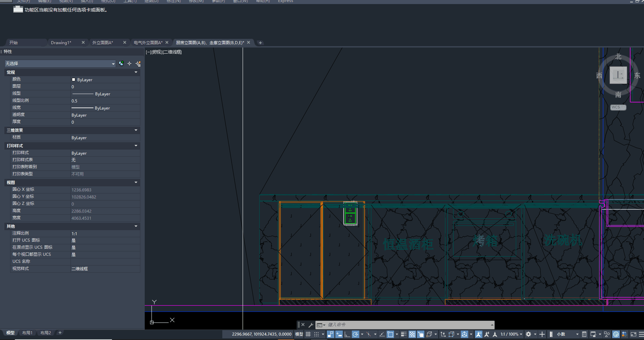Click the WCS button under the ViewCube

coord(617,107)
